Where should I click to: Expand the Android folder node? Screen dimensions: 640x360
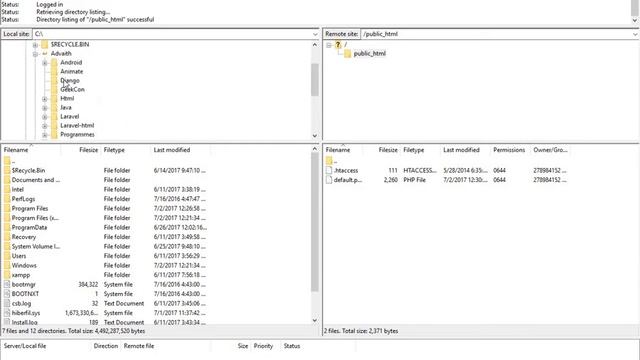(45, 62)
